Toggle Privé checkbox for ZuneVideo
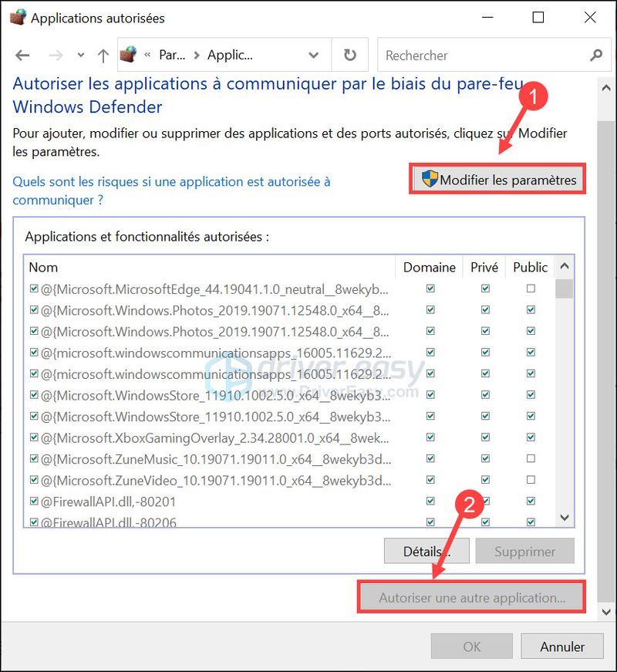The width and height of the screenshot is (617, 672). coord(485,480)
